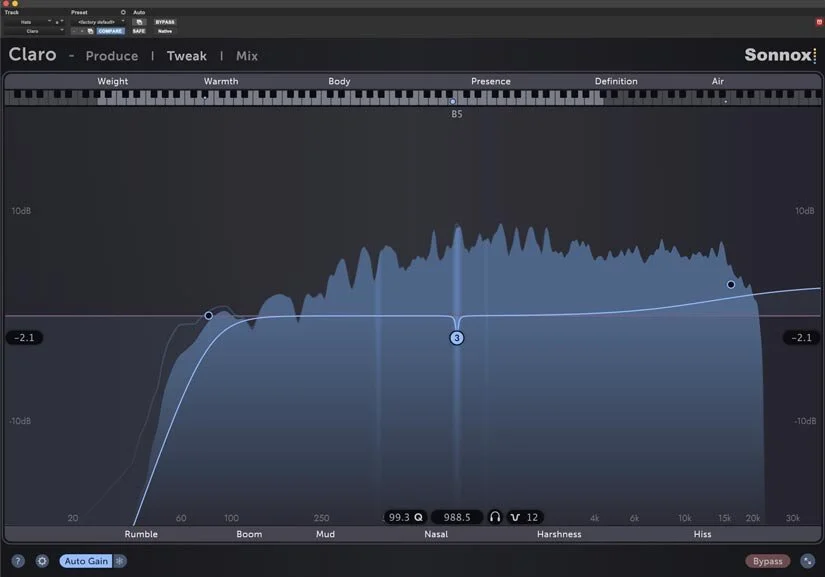Image resolution: width=825 pixels, height=577 pixels.
Task: Click the Boom problem-area label
Action: 249,534
